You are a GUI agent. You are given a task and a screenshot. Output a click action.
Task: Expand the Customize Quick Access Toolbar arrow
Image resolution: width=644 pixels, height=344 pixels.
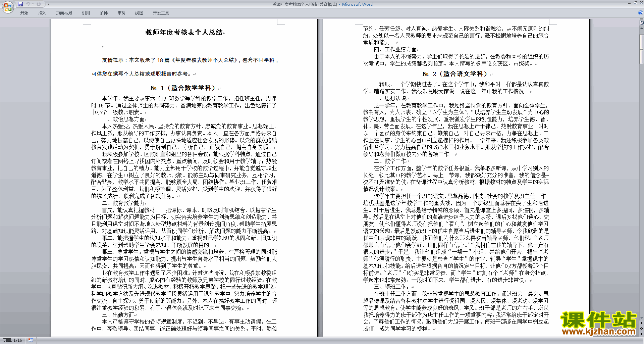(x=48, y=4)
